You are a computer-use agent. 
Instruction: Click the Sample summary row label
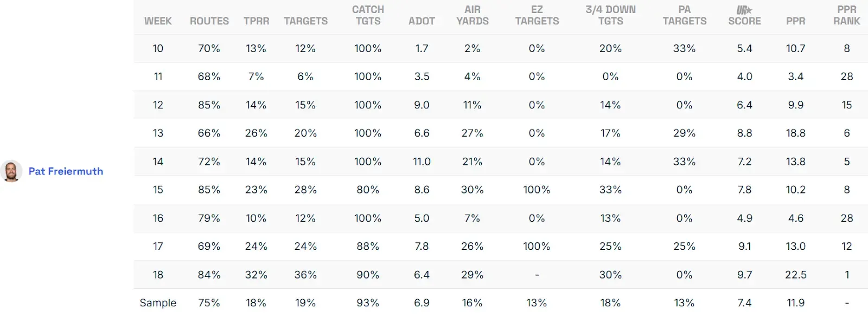[x=158, y=303]
